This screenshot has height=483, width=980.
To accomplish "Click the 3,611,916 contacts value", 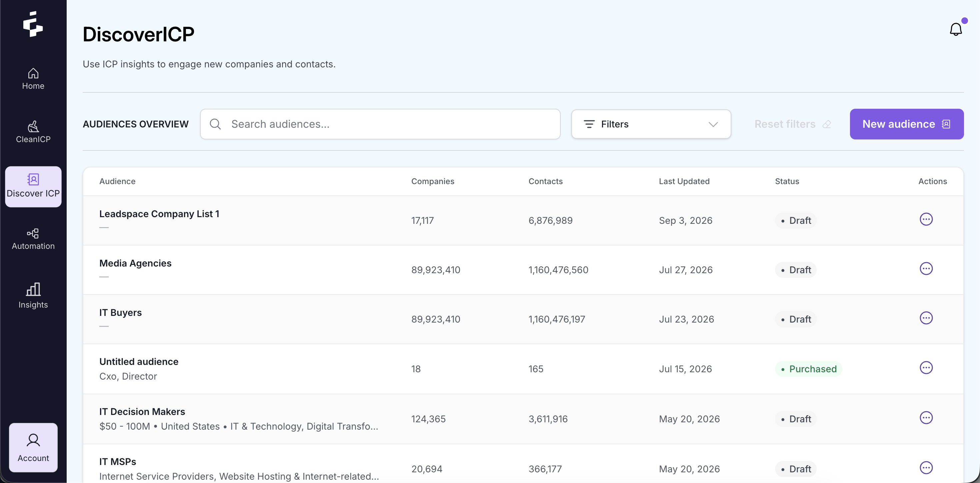I will click(548, 419).
